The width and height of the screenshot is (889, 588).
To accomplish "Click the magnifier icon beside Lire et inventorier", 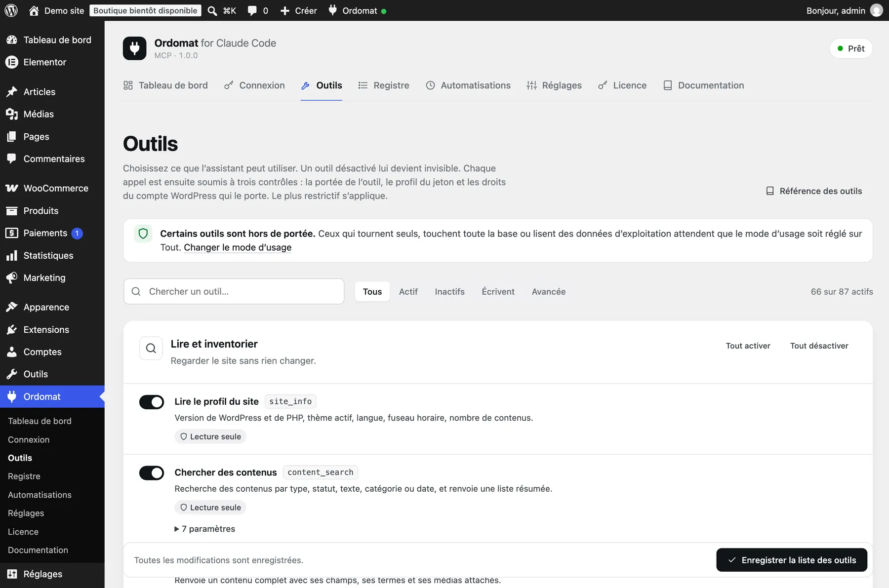I will click(151, 349).
